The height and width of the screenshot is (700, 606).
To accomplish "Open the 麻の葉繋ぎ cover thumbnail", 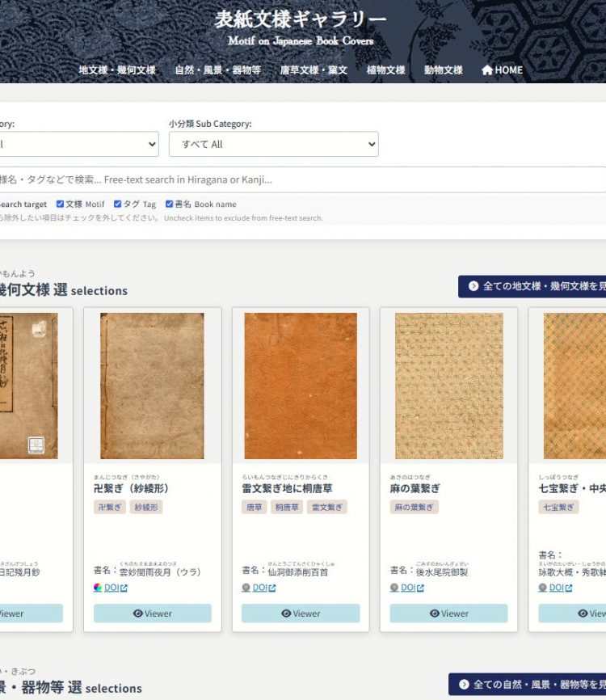I will click(x=449, y=386).
